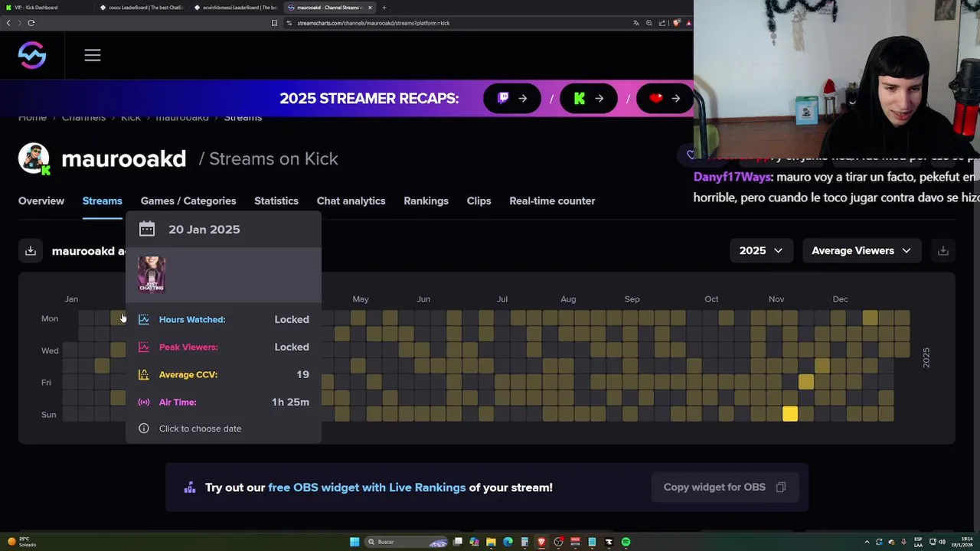980x551 pixels.
Task: Open the Games / Categories tab
Action: pos(188,201)
